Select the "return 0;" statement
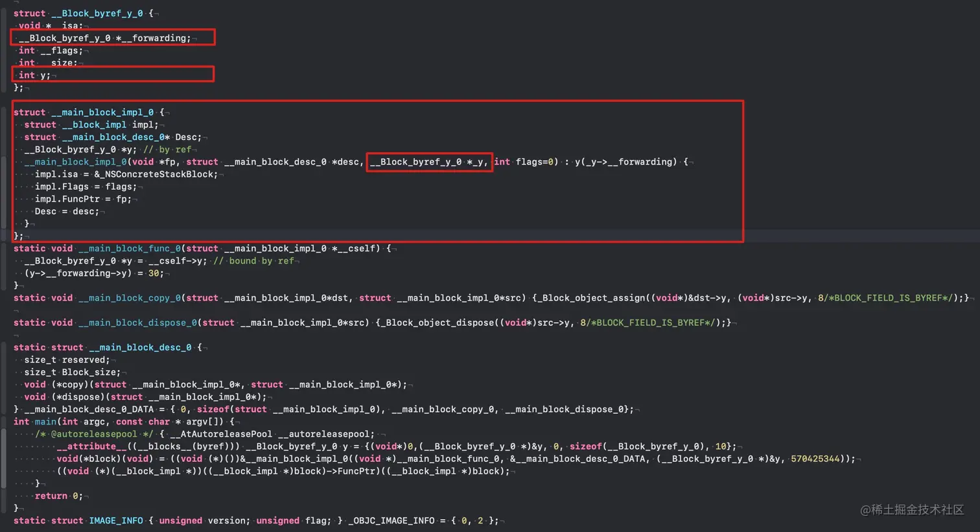This screenshot has height=532, width=980. [x=57, y=496]
